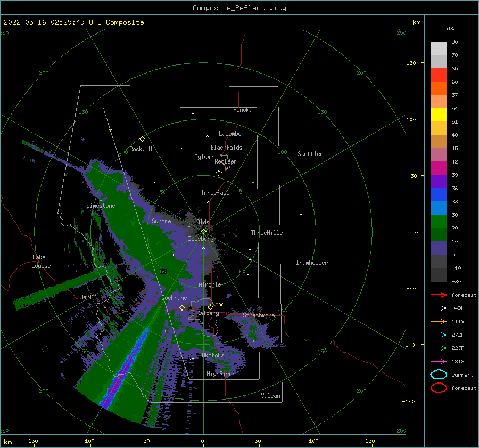Viewport: 479px width, 448px height.
Task: Click the Composite_Reflectivity title
Action: point(240,8)
